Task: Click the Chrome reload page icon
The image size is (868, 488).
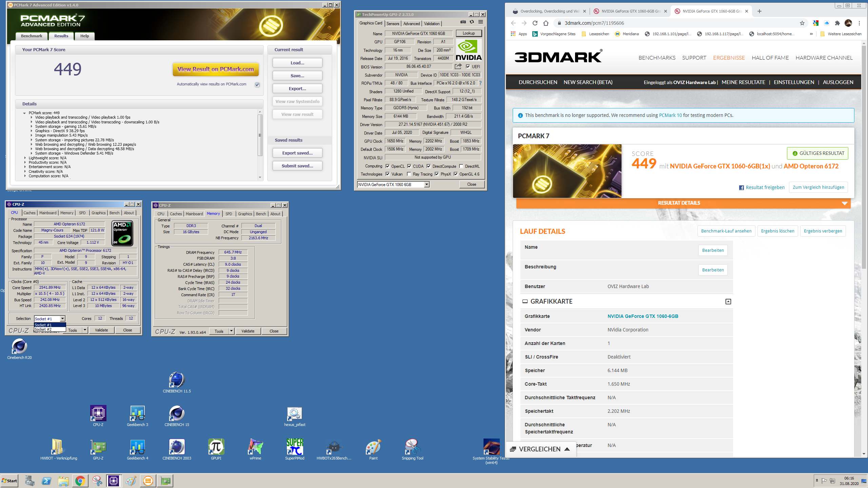Action: point(535,23)
